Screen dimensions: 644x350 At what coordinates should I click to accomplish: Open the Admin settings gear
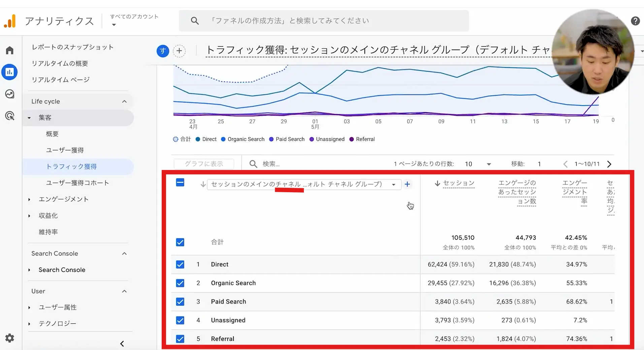(10, 338)
